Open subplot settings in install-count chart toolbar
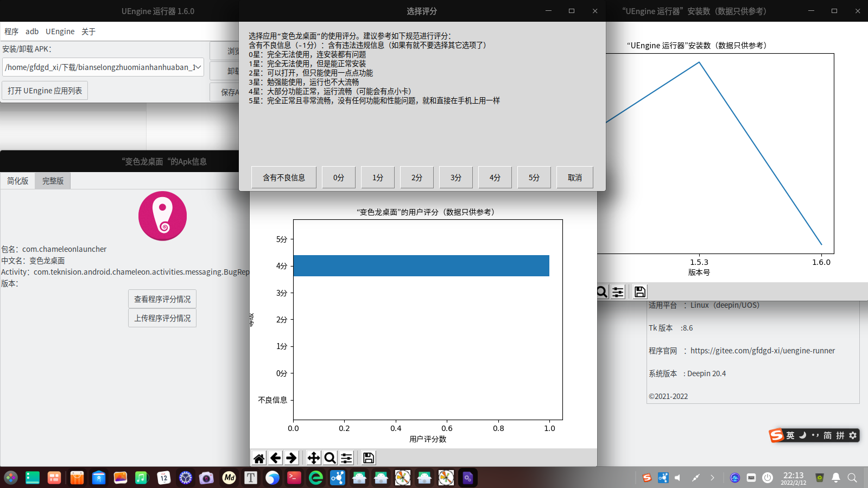 point(618,292)
